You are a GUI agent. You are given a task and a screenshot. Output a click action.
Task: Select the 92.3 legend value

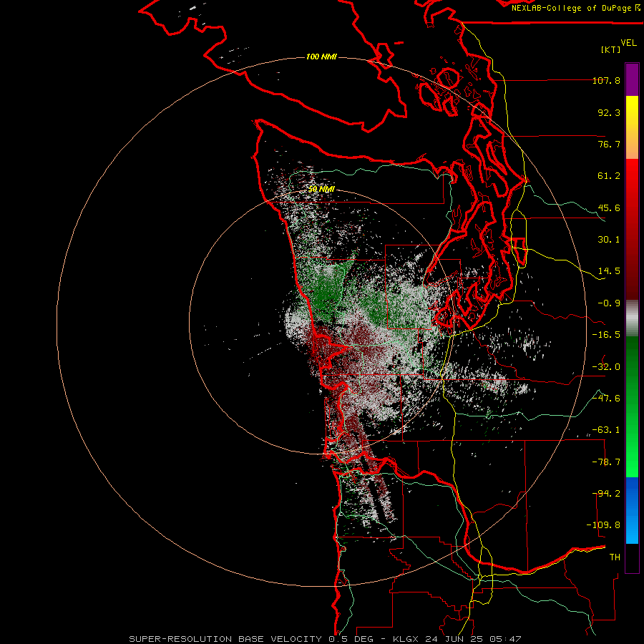tap(609, 112)
